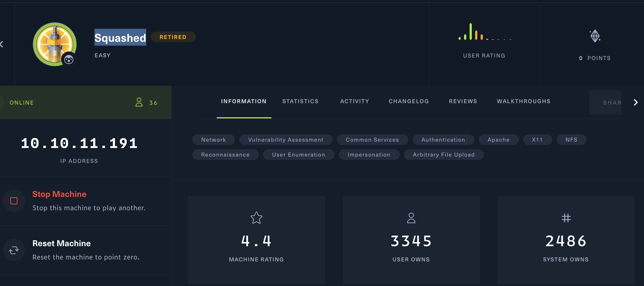Viewport: 644px width, 286px height.
Task: Click the 2486 system owns value
Action: (566, 241)
